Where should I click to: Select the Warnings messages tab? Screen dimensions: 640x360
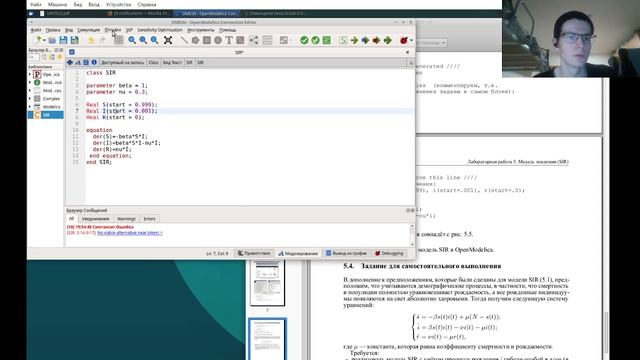pos(126,219)
